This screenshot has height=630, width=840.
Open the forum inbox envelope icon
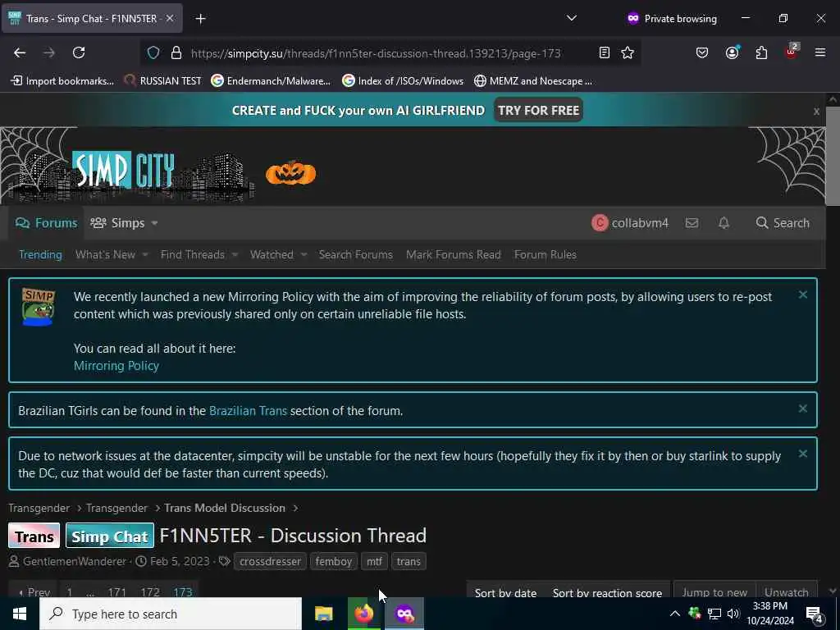pos(692,222)
